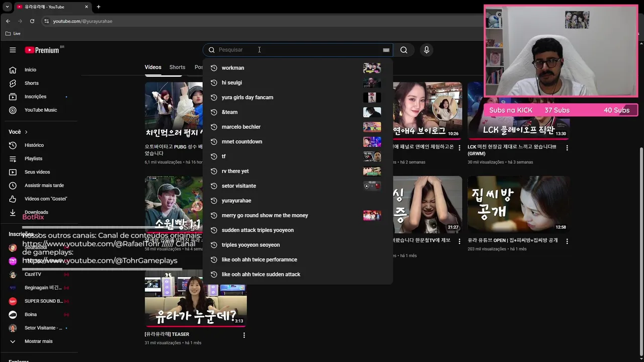
Task: Play the 유라가 누군데 TEASER thumbnail
Action: click(196, 298)
